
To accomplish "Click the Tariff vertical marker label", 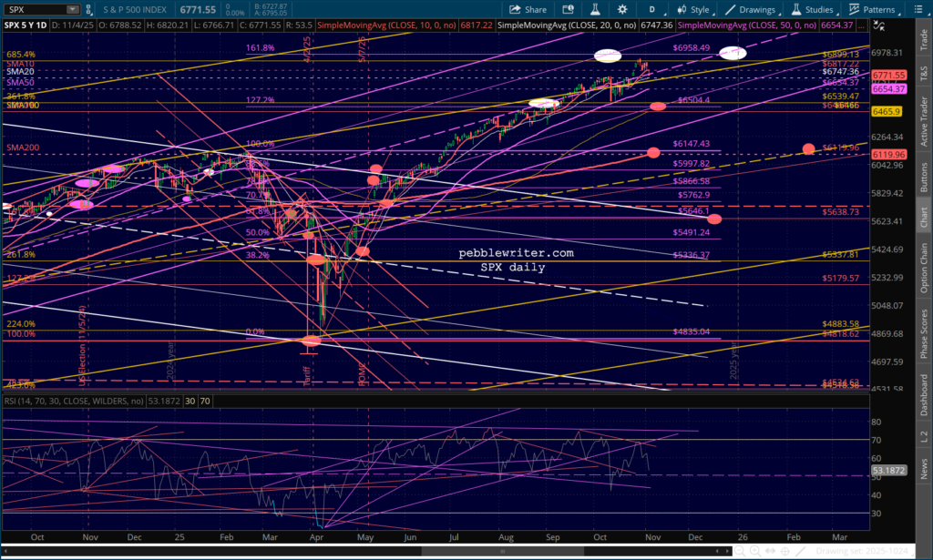I will (x=306, y=376).
